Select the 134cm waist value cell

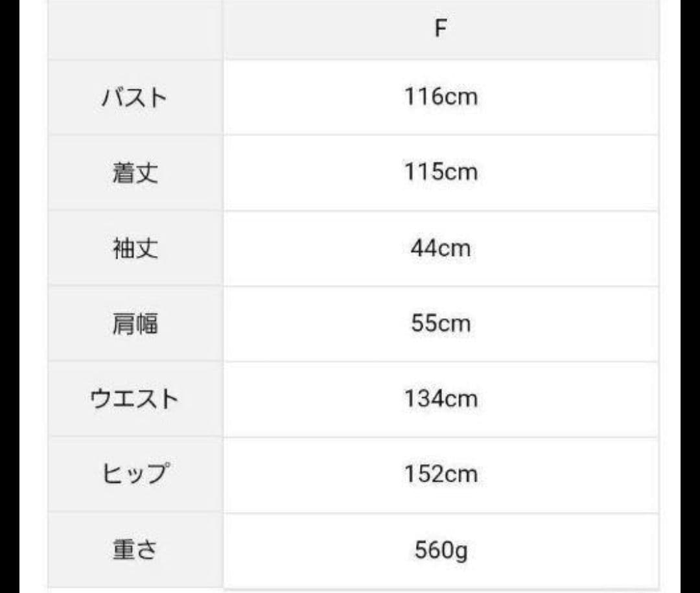tap(441, 399)
